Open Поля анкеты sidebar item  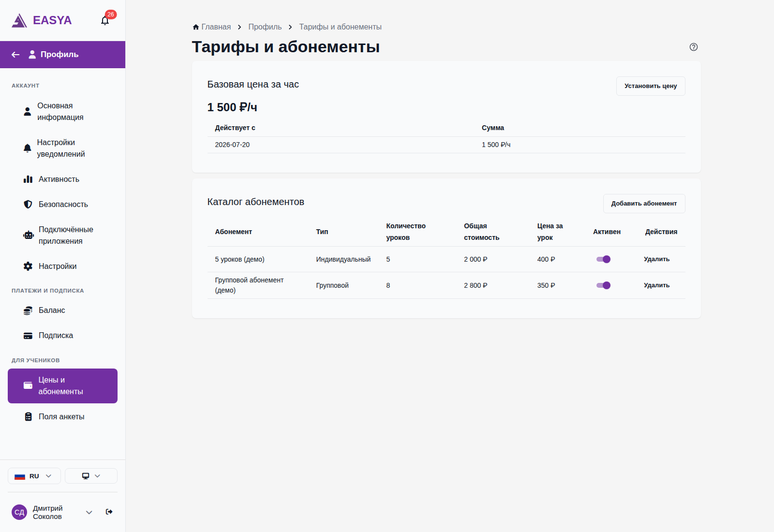point(63,417)
